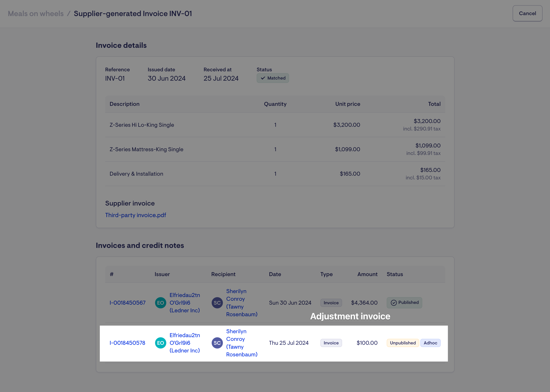Click the Unpublished status badge
The width and height of the screenshot is (550, 392).
[x=403, y=343]
